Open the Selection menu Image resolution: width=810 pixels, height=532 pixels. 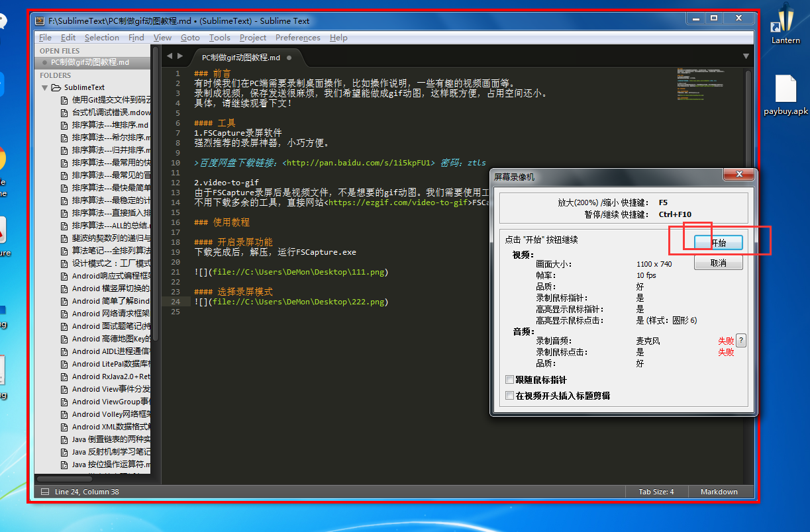[x=102, y=38]
